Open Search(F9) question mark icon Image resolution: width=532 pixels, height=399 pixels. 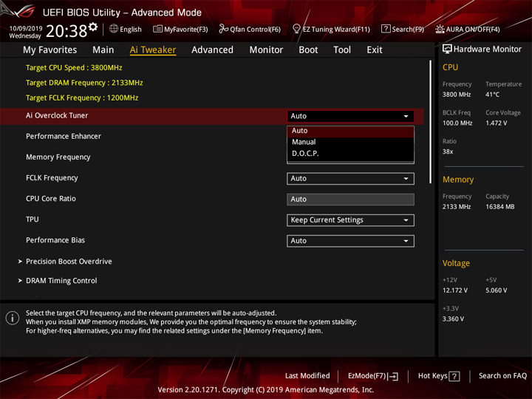(386, 29)
